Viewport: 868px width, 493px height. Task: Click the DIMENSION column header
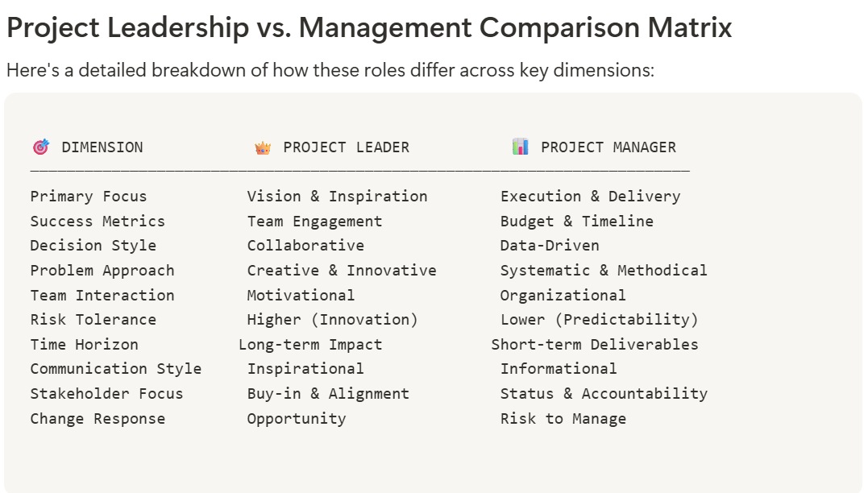point(102,147)
